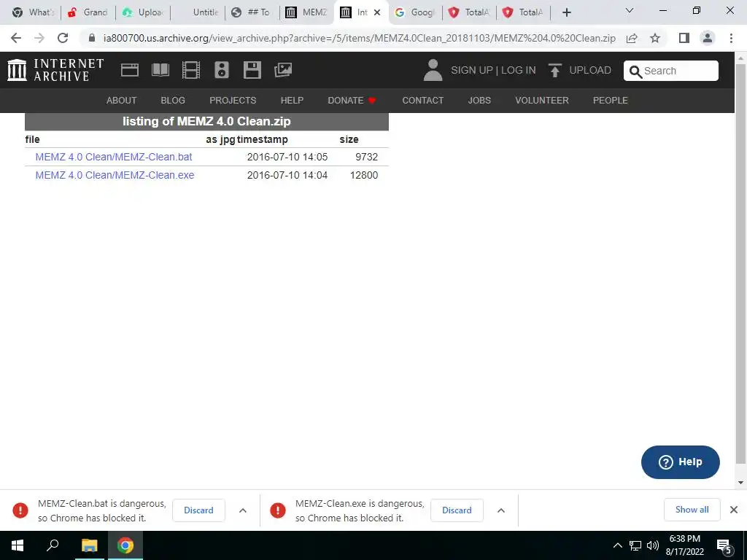Open the Web (Wayback) media icon

[x=130, y=70]
